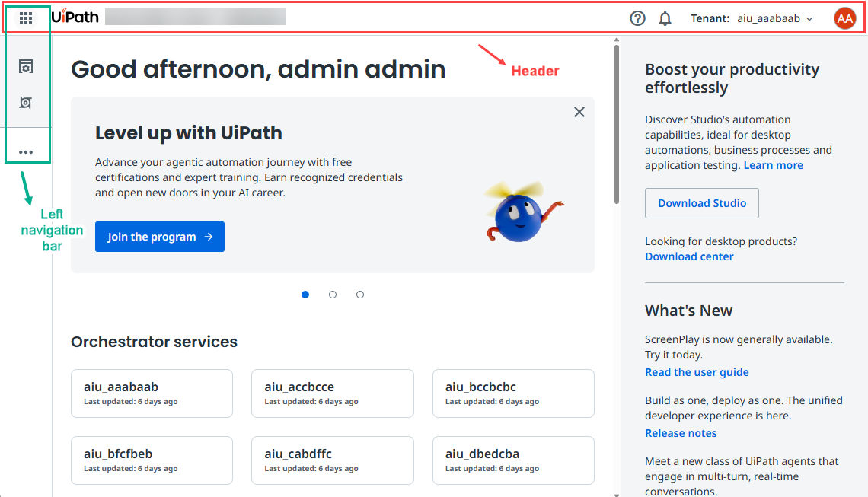Viewport: 868px width, 497px height.
Task: Open the notifications bell icon
Action: coord(665,18)
